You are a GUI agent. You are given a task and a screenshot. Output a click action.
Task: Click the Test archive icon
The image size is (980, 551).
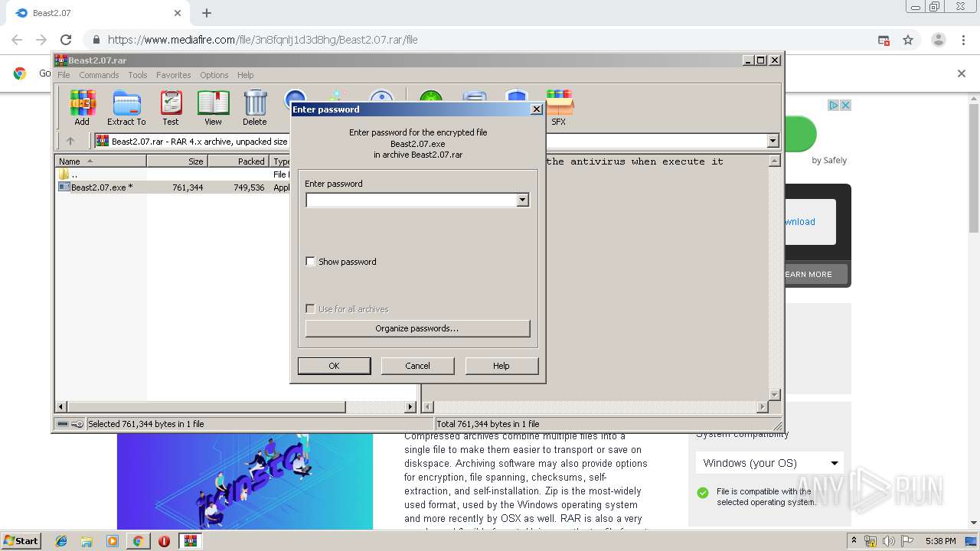171,108
